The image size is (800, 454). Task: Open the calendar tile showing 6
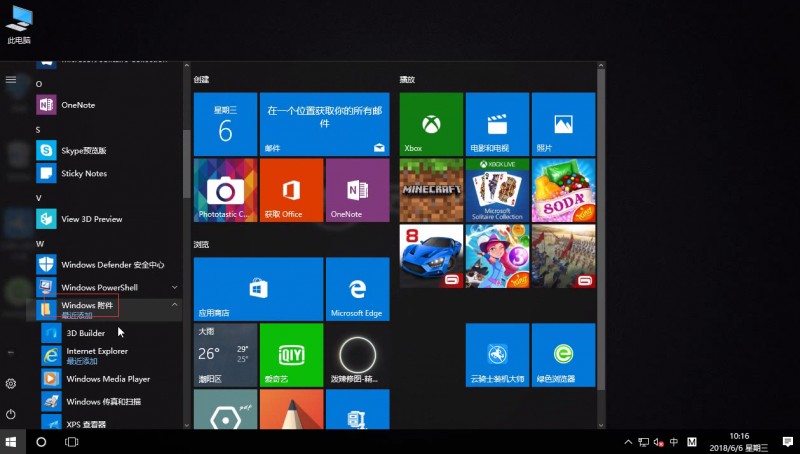(x=226, y=124)
